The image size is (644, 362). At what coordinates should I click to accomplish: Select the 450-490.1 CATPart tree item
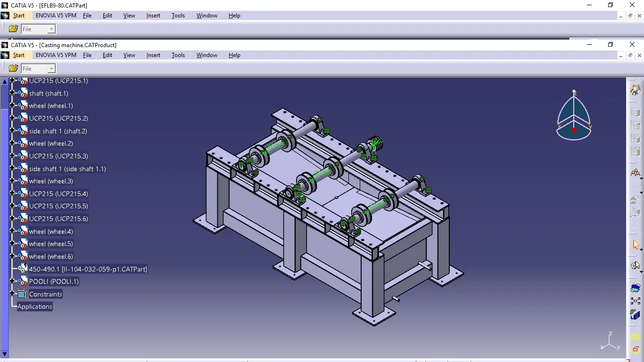click(x=88, y=269)
